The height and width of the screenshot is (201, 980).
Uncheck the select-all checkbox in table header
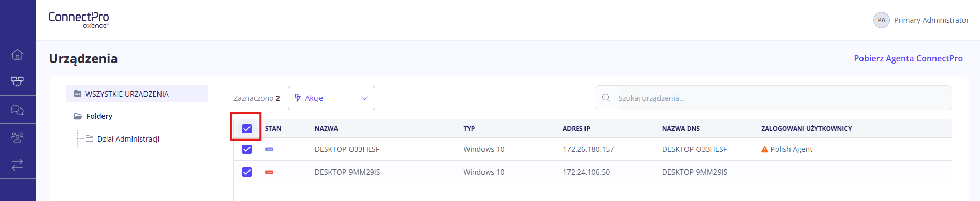pyautogui.click(x=247, y=129)
